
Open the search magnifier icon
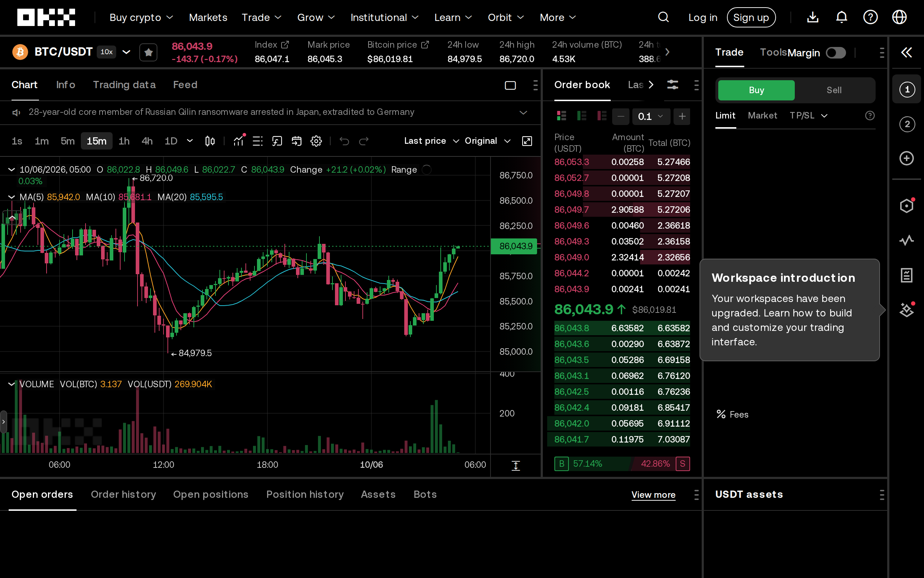click(x=663, y=17)
